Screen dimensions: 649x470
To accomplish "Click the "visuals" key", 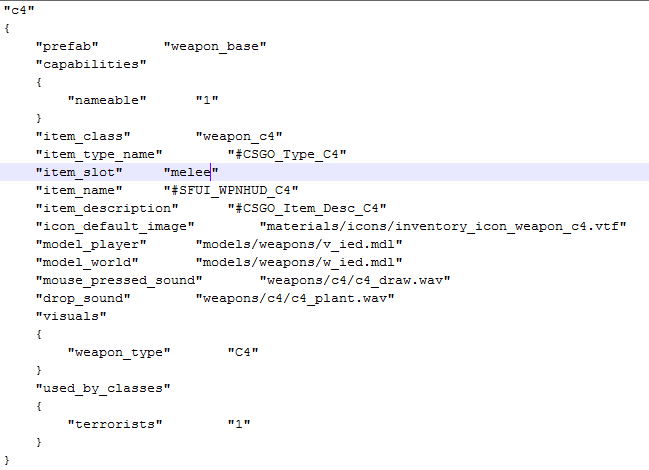I will tap(71, 317).
